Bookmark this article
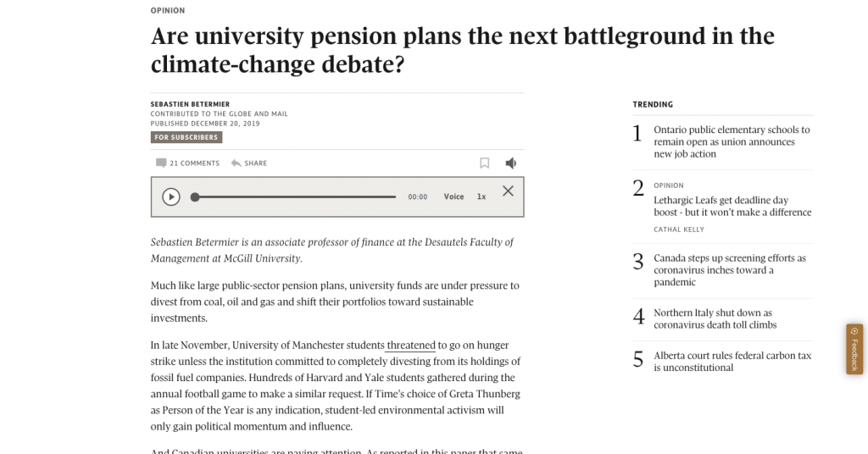 [485, 163]
